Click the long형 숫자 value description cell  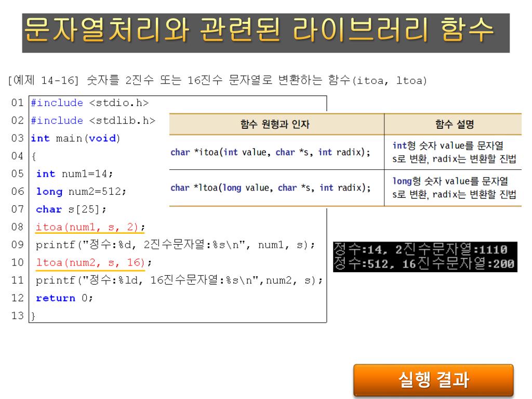tap(454, 188)
